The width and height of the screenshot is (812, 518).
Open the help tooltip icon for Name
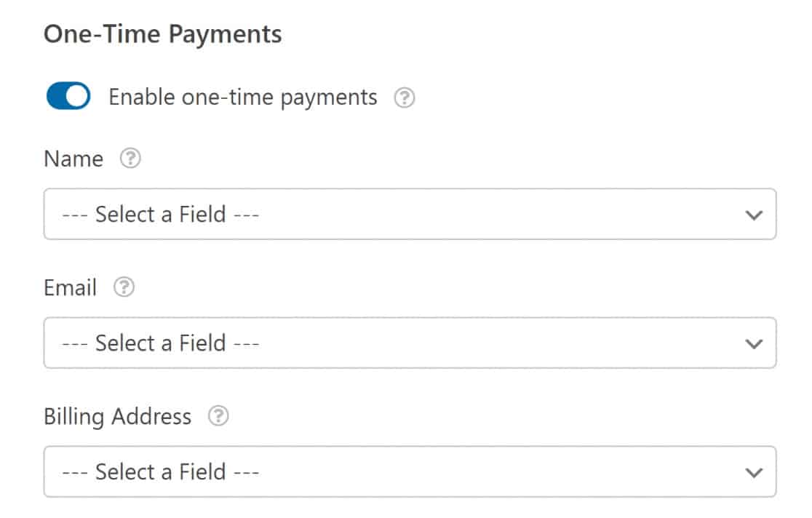pyautogui.click(x=130, y=159)
